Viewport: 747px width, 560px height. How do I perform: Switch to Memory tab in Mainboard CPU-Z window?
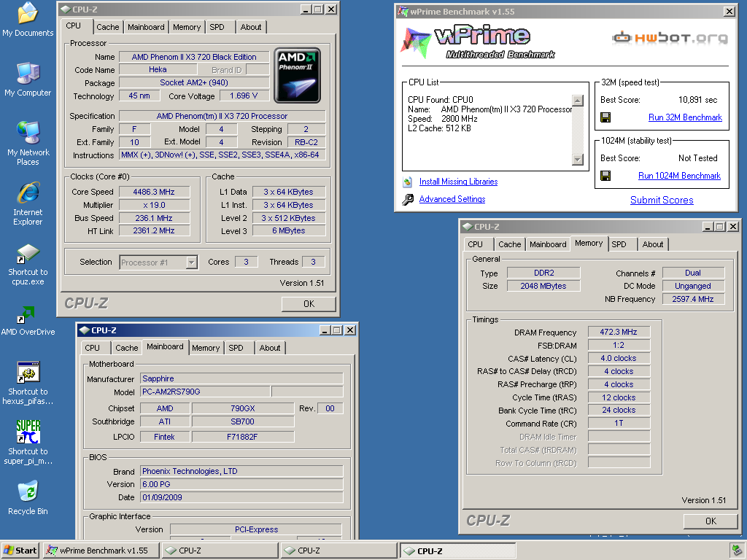pos(206,348)
